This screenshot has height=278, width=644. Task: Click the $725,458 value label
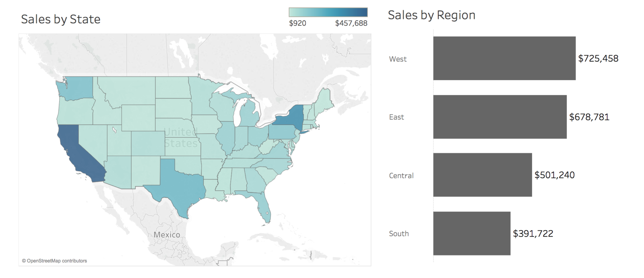click(x=598, y=58)
